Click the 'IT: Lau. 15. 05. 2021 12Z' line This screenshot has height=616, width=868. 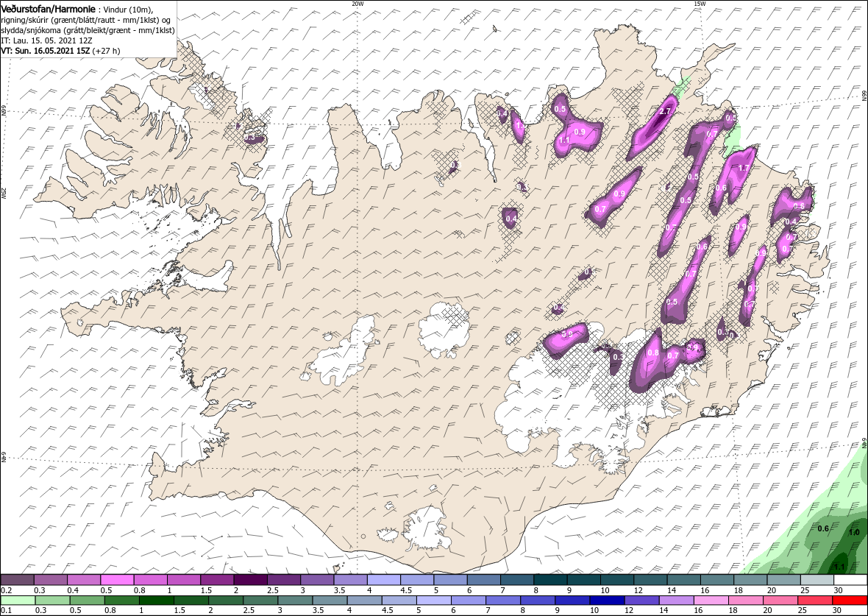46,40
